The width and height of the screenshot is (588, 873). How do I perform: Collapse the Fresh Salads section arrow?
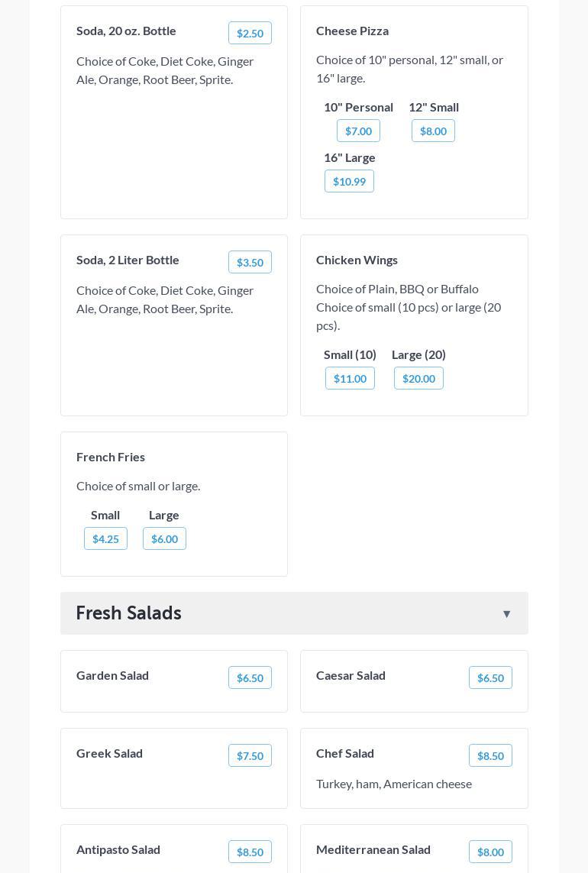tap(506, 614)
